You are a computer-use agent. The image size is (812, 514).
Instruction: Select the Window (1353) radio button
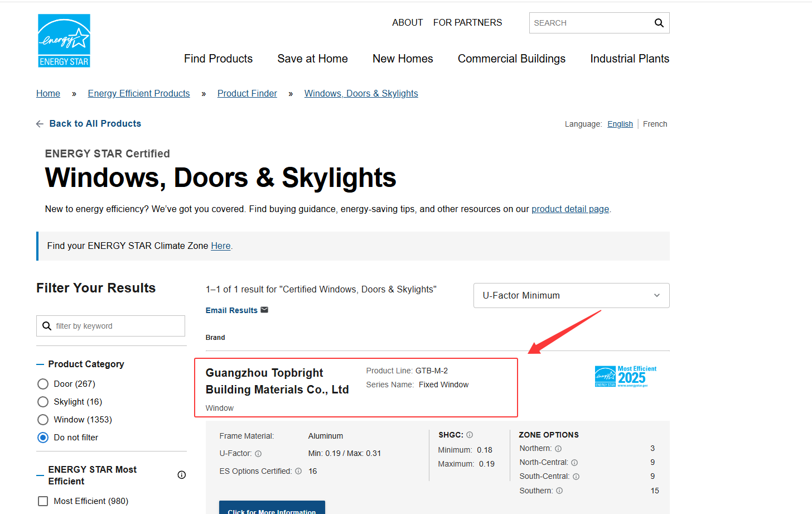point(43,420)
